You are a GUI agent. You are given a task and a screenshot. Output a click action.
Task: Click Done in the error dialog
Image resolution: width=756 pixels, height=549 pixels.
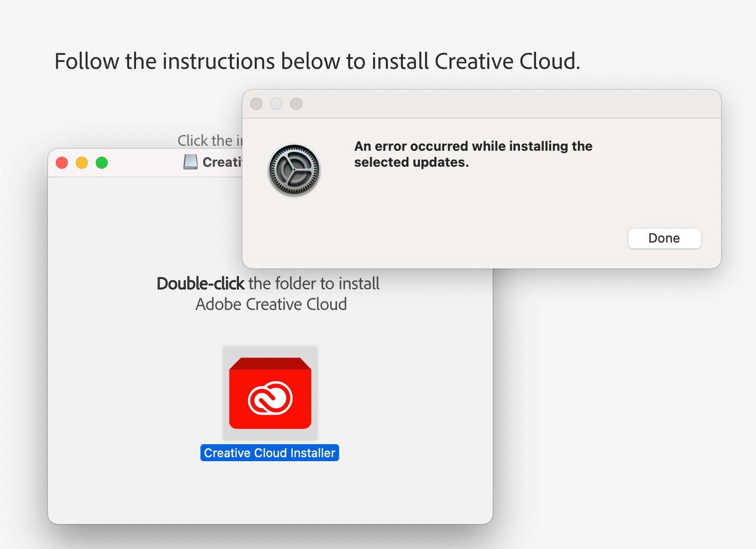point(664,239)
